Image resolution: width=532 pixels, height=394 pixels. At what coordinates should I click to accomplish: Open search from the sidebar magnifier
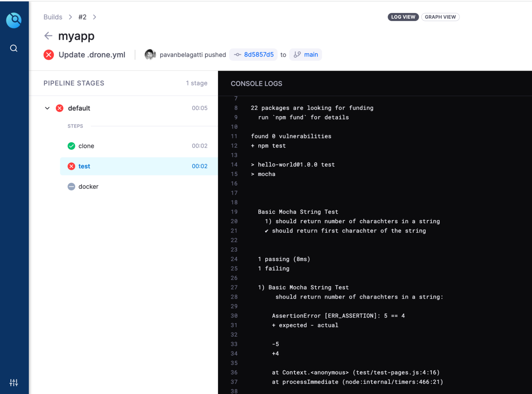click(x=14, y=48)
